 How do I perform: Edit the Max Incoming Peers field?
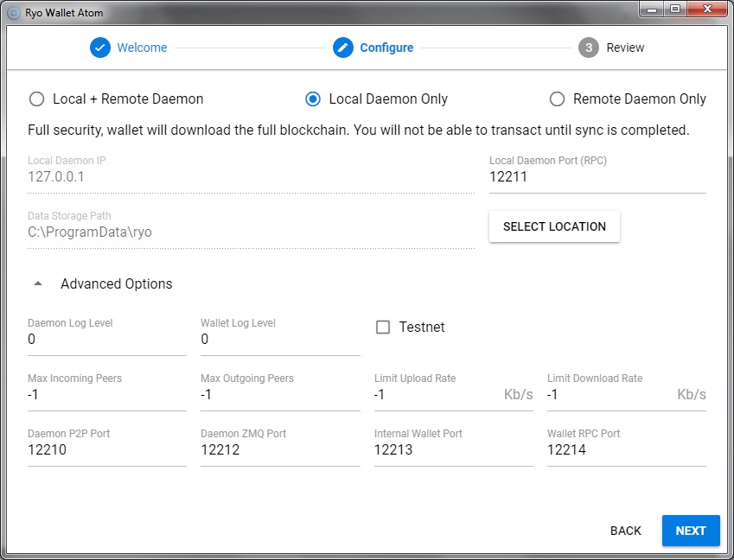pos(106,394)
